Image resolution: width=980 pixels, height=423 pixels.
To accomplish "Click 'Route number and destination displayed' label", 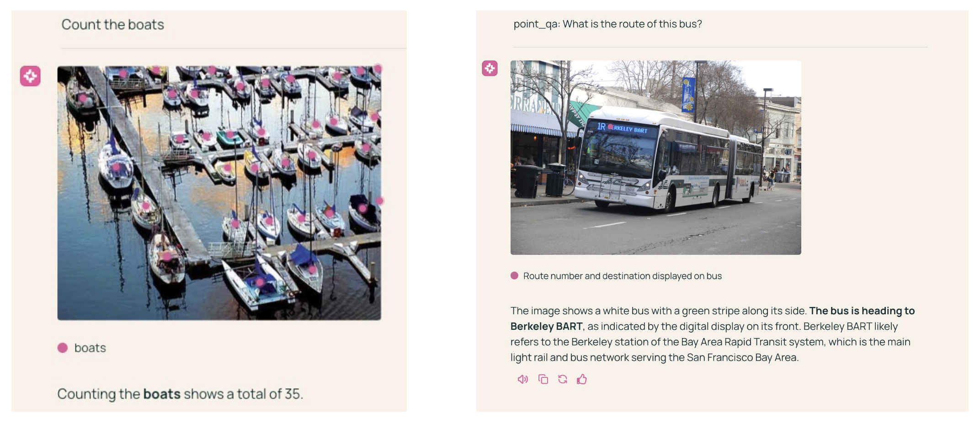I will click(x=622, y=276).
